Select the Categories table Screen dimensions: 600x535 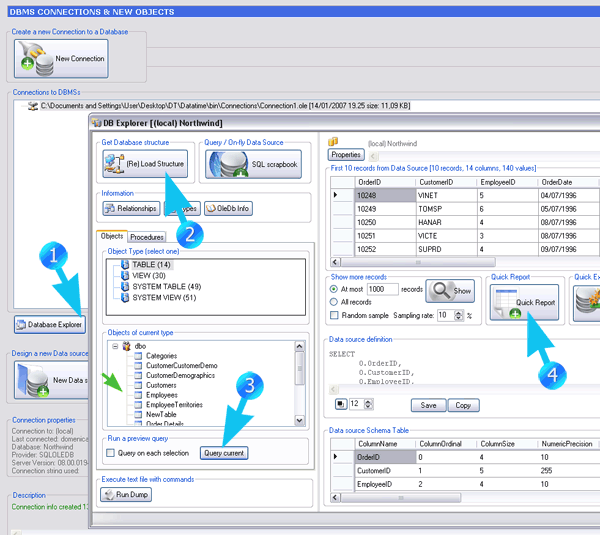(161, 356)
